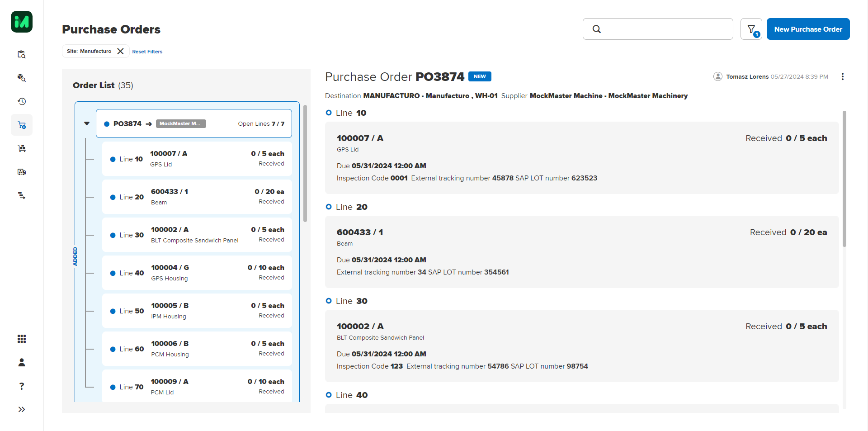Click the New Purchase Order button

(808, 29)
